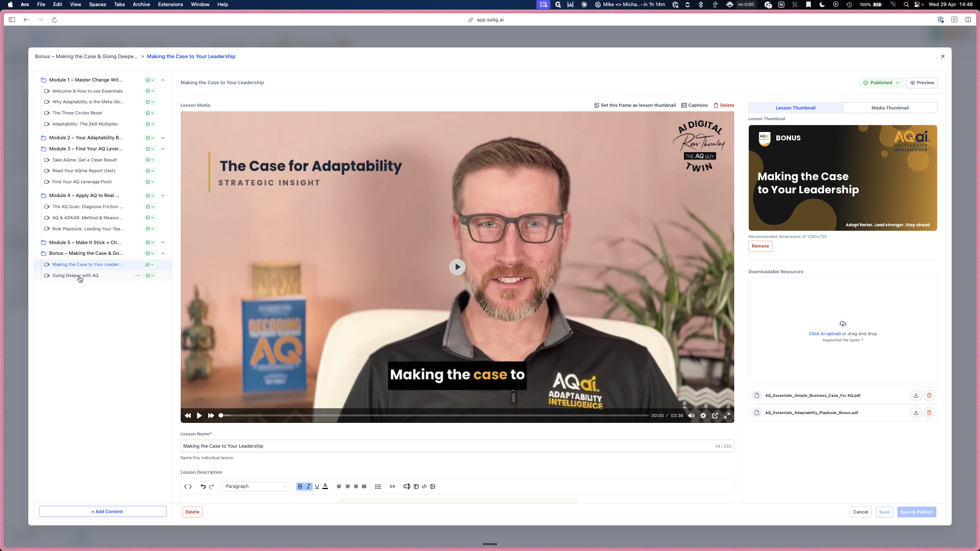Image resolution: width=980 pixels, height=551 pixels.
Task: Toggle status of Role Playbook lesson
Action: pos(150,229)
